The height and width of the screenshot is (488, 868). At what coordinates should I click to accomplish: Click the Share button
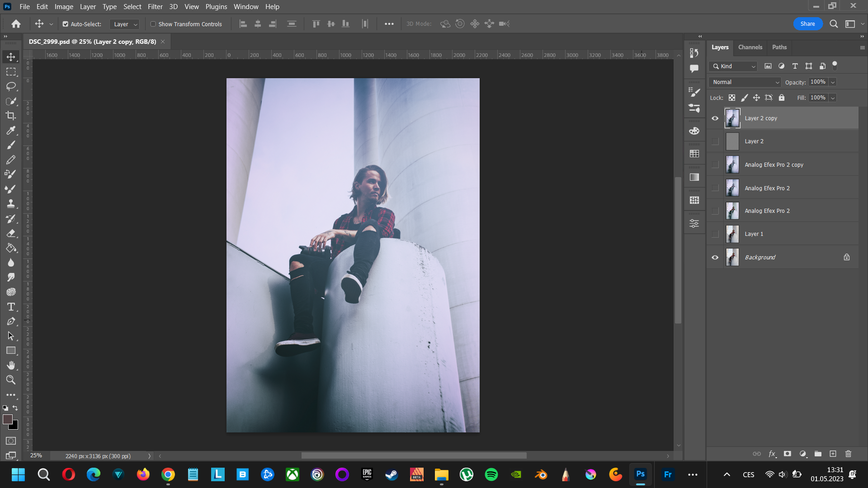coord(807,24)
